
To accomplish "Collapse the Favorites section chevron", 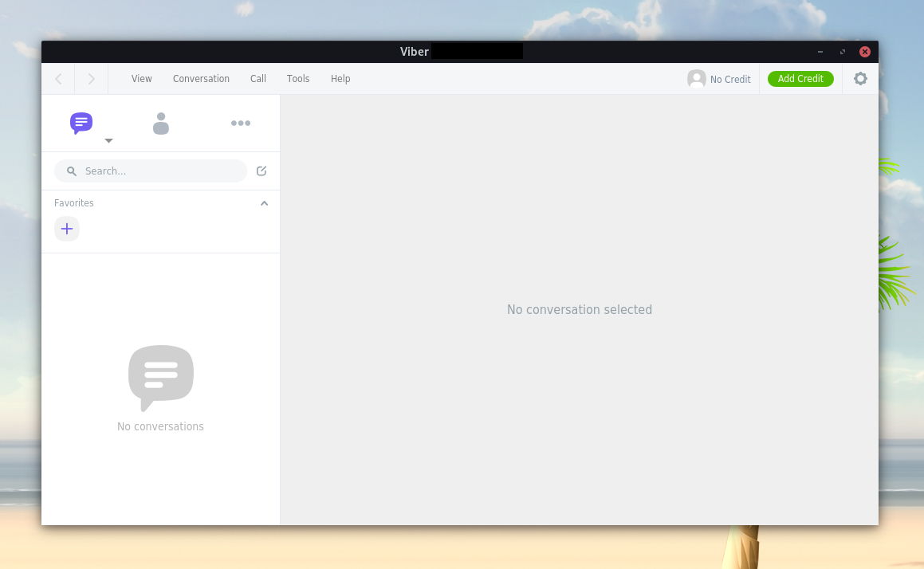I will 264,203.
